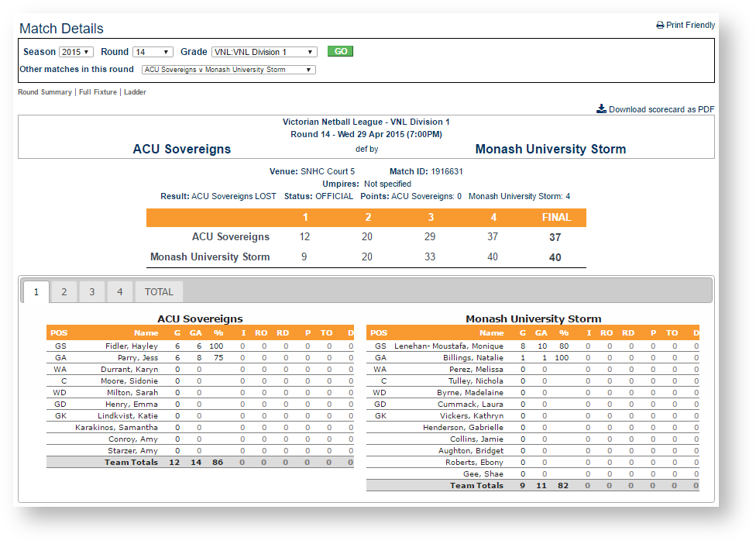Select the quarter 1 tab
Screen dimensions: 756x544
click(36, 292)
